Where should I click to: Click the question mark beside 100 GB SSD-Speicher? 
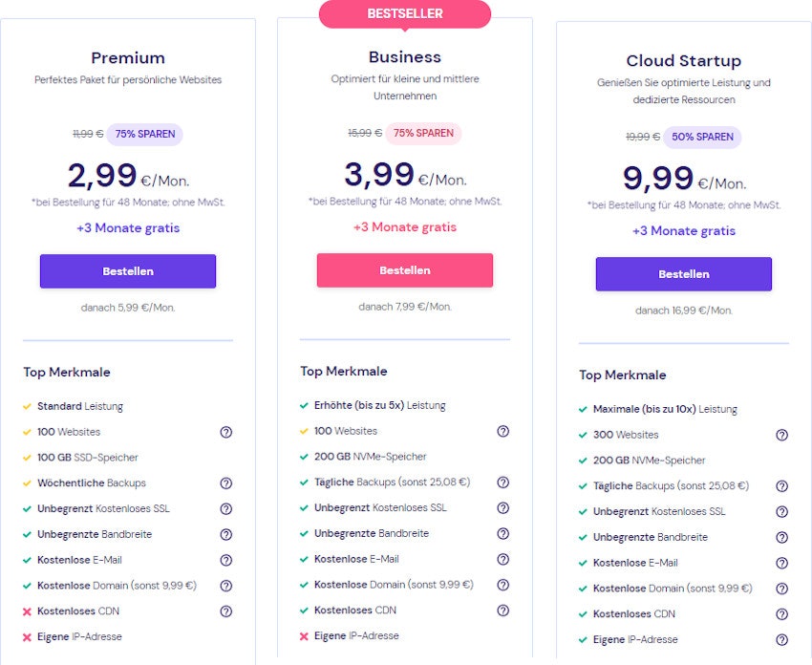coord(226,458)
